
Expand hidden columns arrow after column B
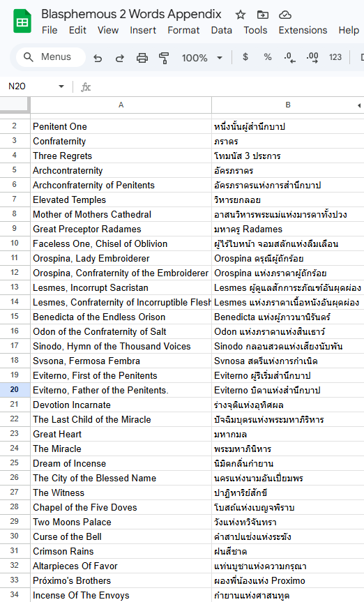click(359, 105)
